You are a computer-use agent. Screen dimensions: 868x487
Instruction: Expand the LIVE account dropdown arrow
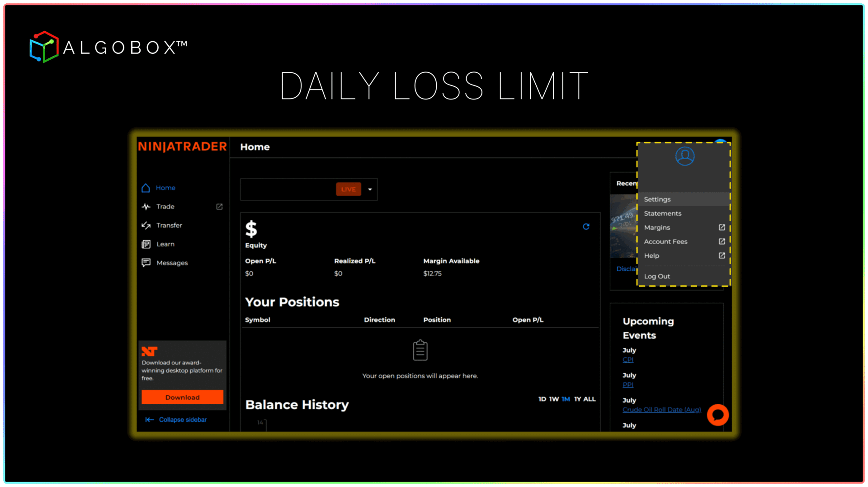pos(370,189)
